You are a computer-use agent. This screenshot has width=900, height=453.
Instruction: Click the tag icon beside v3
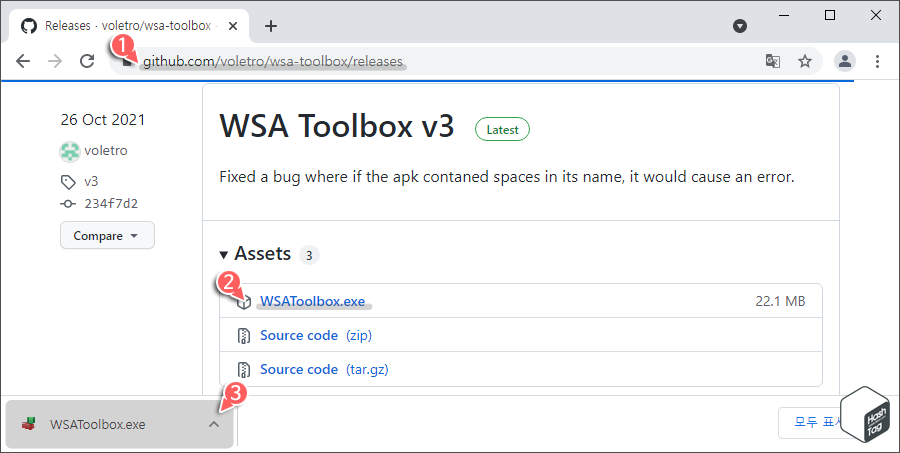(x=68, y=183)
